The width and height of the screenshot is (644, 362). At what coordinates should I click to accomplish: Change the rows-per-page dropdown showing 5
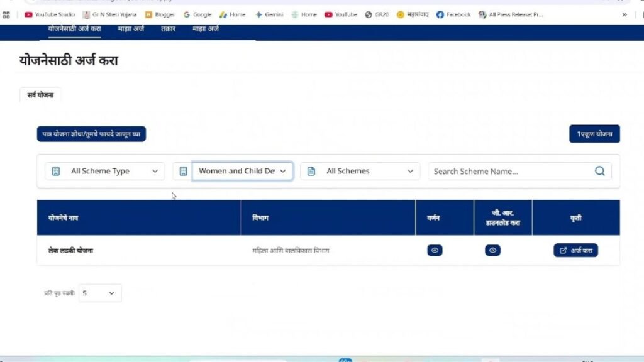[100, 293]
